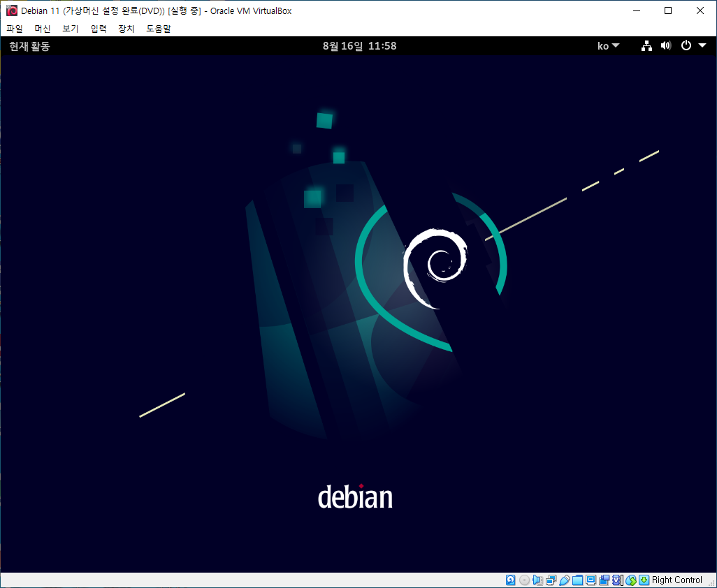The image size is (717, 588).
Task: Click the audio indicator in VirtualBox status bar
Action: click(x=538, y=580)
